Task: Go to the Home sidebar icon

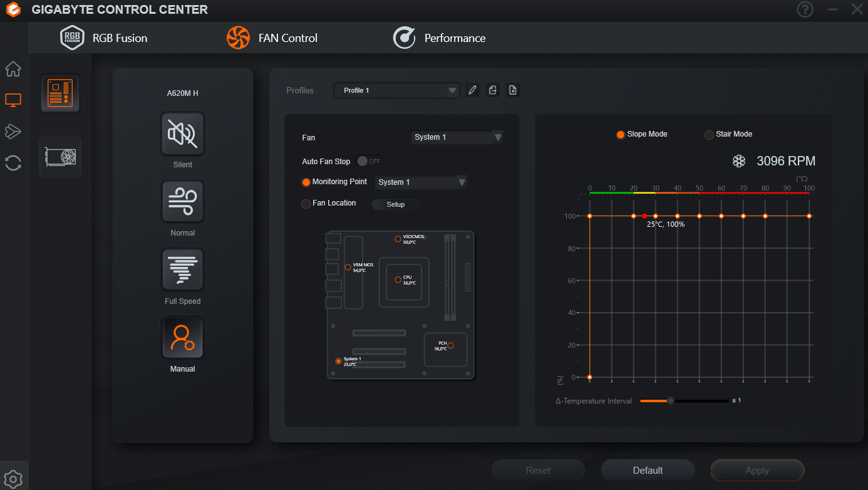Action: coord(13,69)
